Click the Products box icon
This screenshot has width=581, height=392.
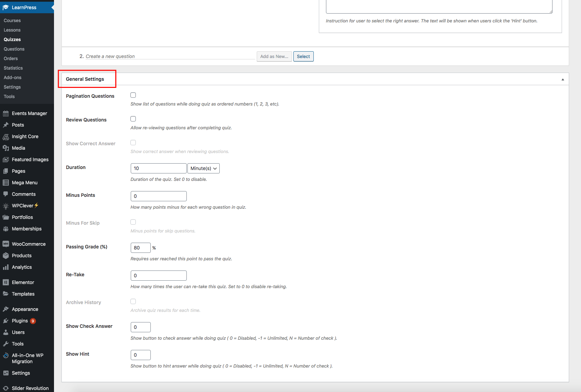[x=6, y=256]
